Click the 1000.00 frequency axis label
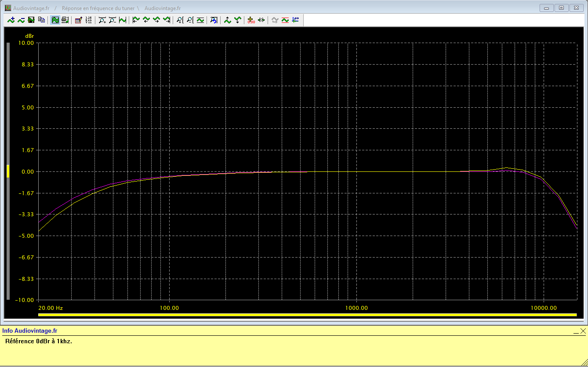 click(x=356, y=308)
